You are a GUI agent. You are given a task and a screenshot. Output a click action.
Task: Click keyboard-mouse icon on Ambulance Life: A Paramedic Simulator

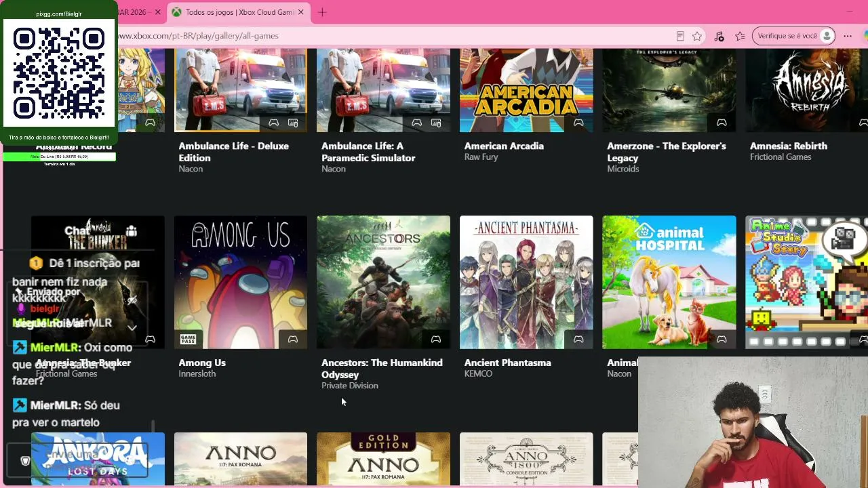pyautogui.click(x=436, y=123)
